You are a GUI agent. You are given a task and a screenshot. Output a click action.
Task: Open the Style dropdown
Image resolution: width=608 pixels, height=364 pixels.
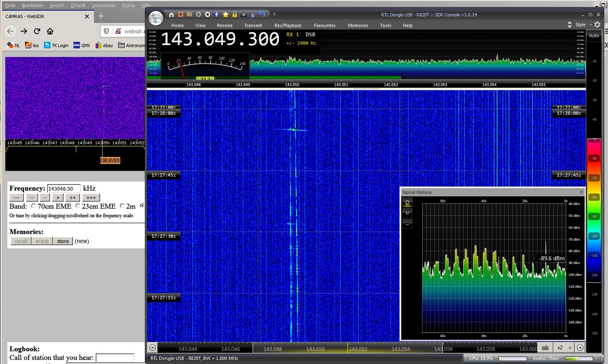(583, 25)
